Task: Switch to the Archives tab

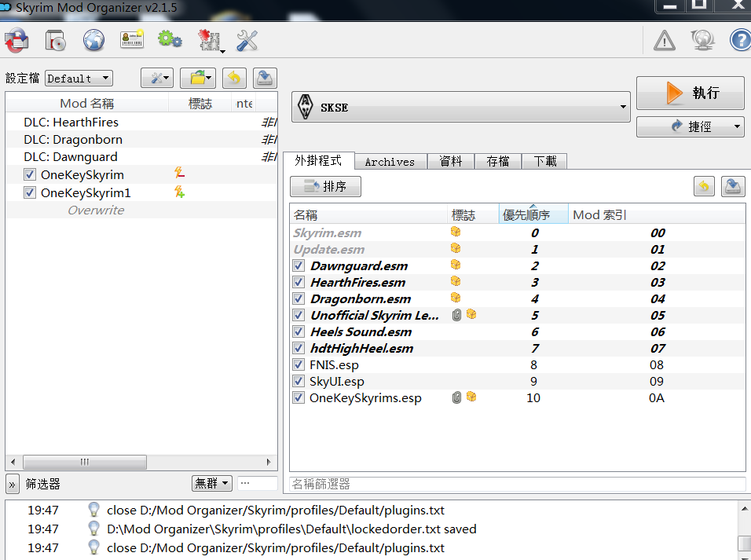Action: (390, 162)
